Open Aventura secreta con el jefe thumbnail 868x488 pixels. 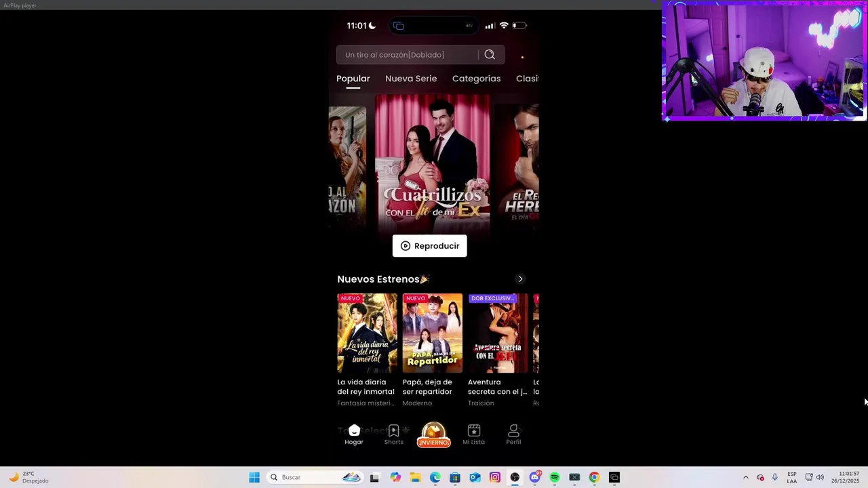pos(498,333)
